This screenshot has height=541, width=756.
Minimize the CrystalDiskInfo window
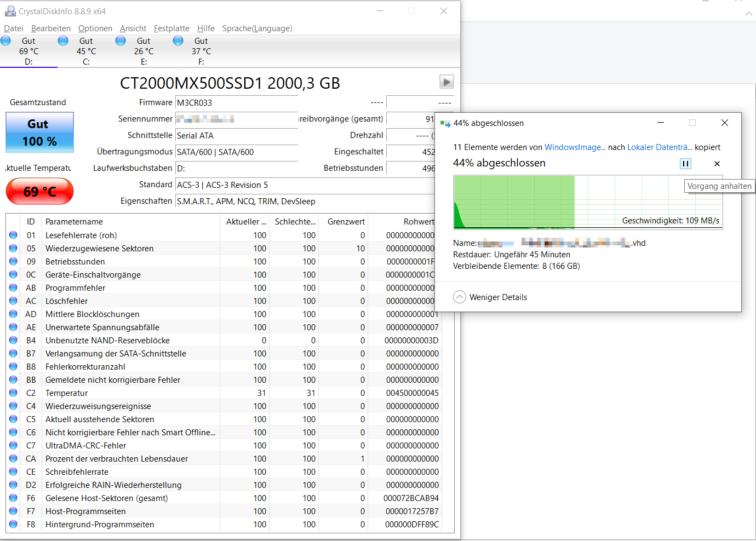click(x=380, y=11)
